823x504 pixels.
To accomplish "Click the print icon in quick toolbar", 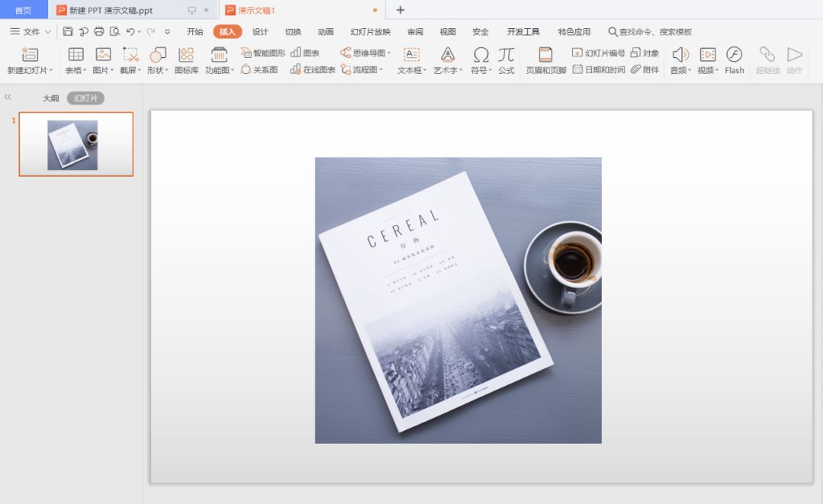I will [x=99, y=31].
